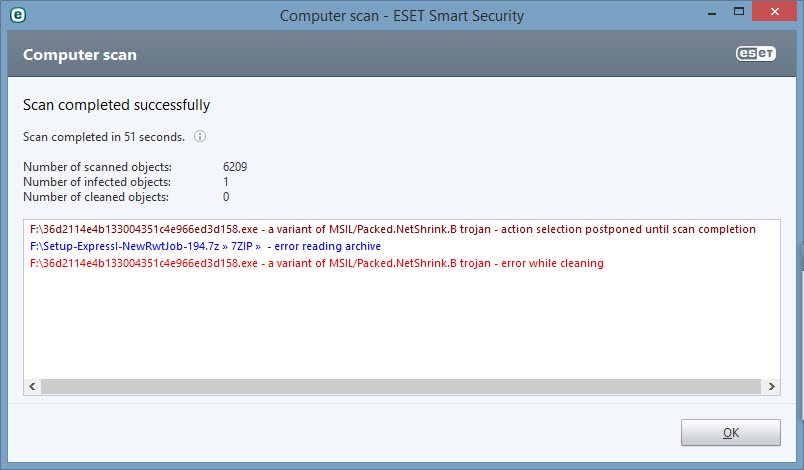Click the 'Number of cleaned objects' label
This screenshot has width=804, height=470.
click(96, 197)
